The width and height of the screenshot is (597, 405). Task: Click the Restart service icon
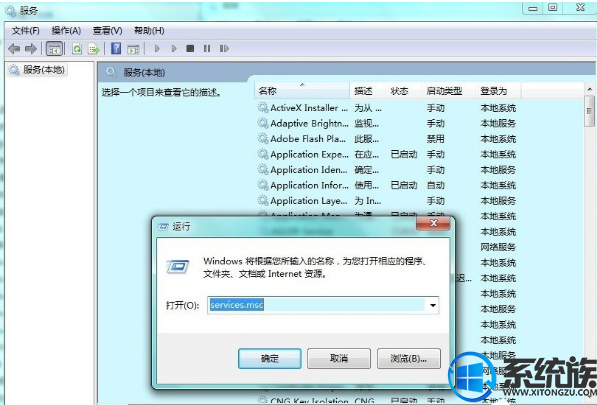click(x=224, y=48)
